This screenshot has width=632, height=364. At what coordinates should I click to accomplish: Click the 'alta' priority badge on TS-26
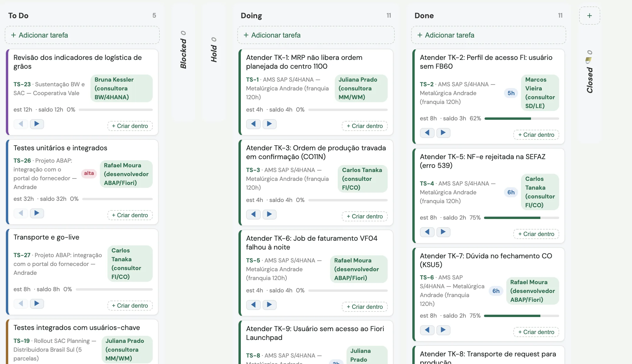(x=89, y=173)
